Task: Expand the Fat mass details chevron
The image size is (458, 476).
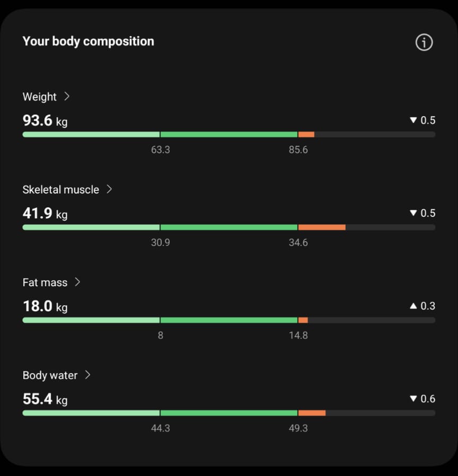Action: [77, 282]
